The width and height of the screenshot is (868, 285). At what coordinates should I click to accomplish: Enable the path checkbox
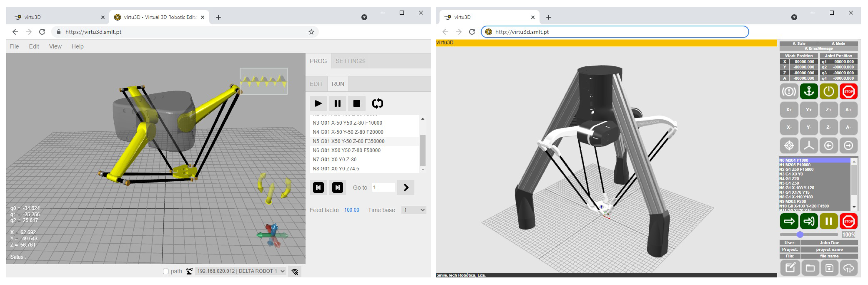point(166,271)
